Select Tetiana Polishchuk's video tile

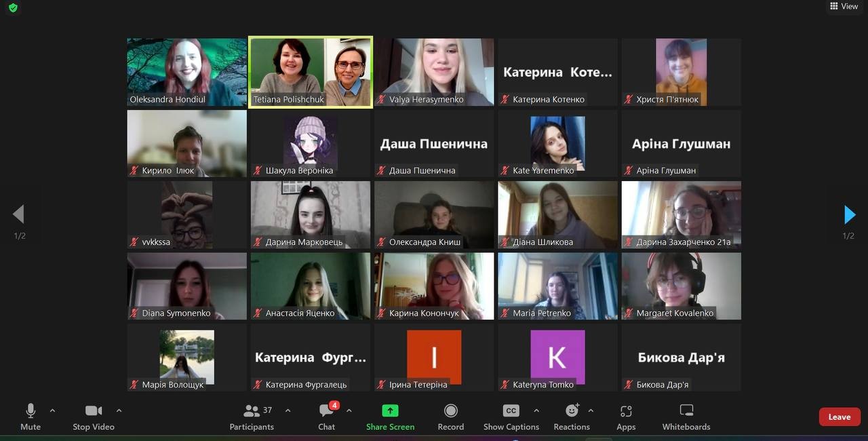coord(311,71)
